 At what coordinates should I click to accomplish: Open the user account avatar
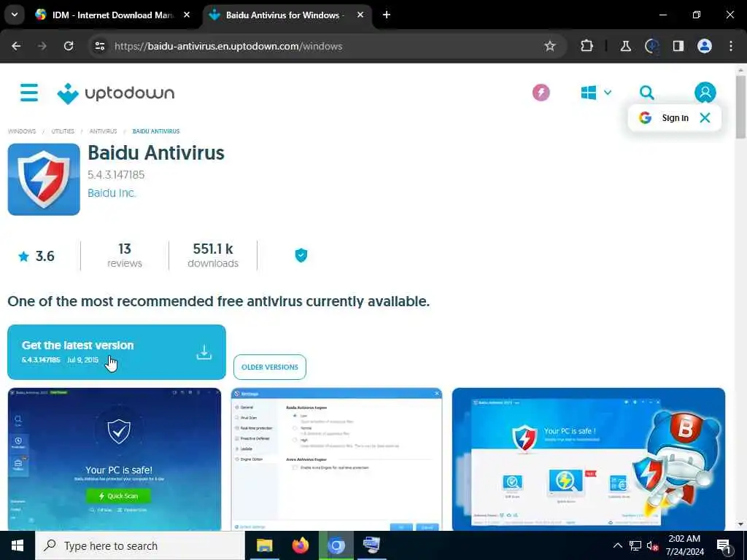pos(705,93)
